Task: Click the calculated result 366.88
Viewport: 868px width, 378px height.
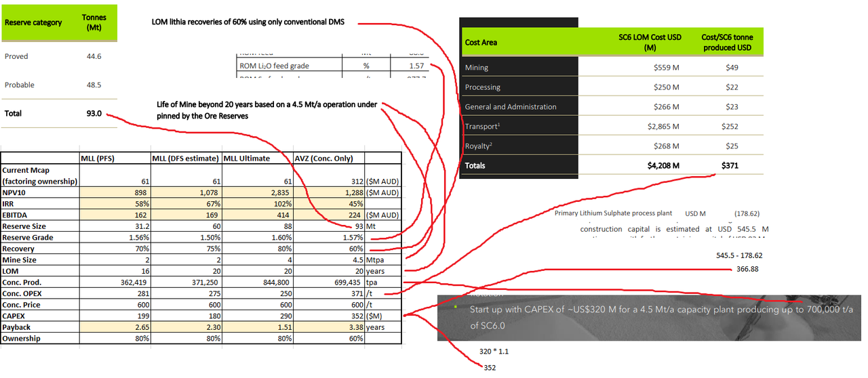Action: tap(748, 269)
